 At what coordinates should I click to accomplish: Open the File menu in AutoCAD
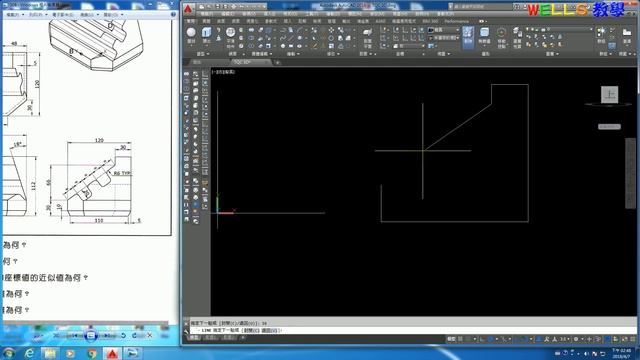pos(207,14)
